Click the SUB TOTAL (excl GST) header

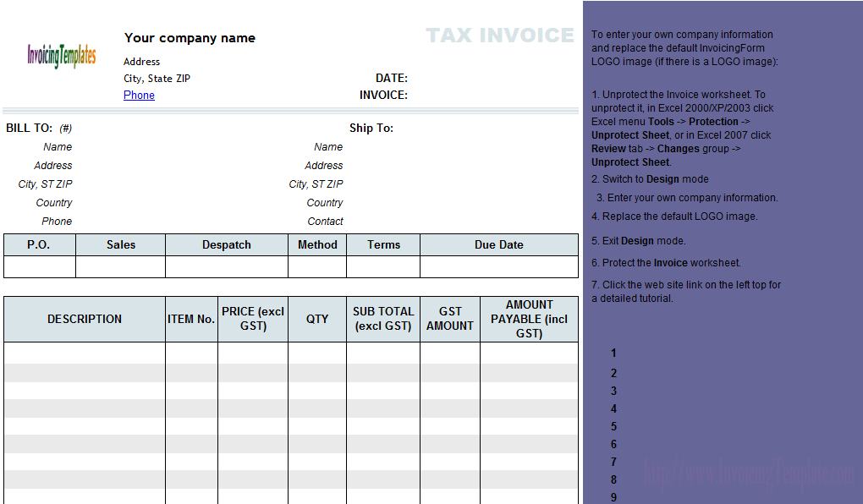pyautogui.click(x=383, y=319)
